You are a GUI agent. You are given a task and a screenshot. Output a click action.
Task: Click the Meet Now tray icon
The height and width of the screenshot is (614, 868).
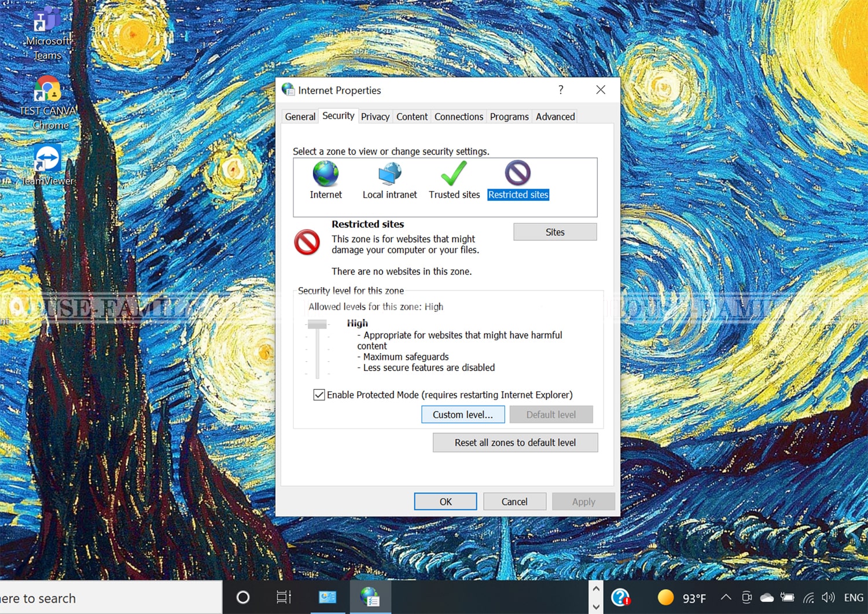click(747, 597)
